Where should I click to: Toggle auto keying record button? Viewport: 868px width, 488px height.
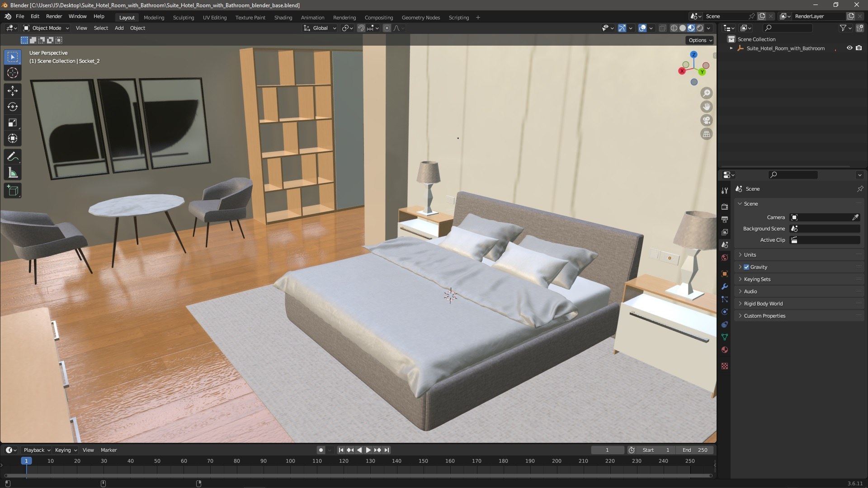(321, 450)
